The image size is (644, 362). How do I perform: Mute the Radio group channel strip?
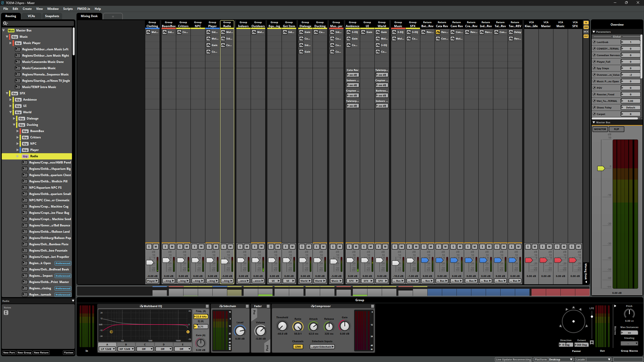[x=230, y=247]
